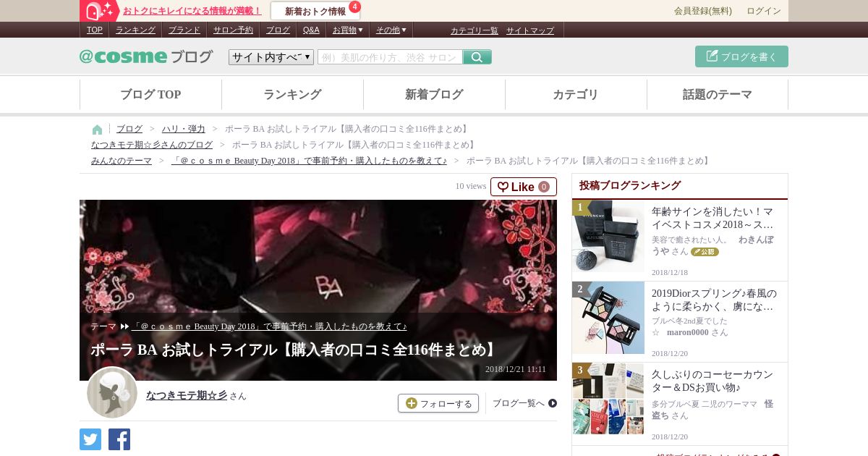The width and height of the screenshot is (868, 456).
Task: Click theme link on the hero image
Action: tap(269, 326)
